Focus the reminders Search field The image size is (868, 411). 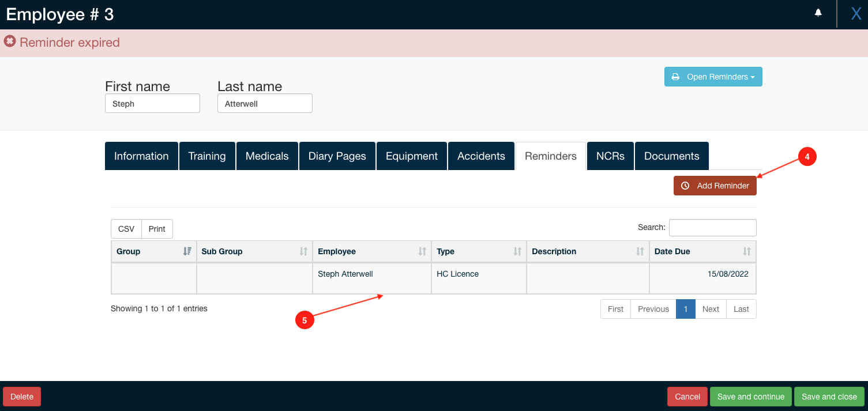click(x=712, y=228)
